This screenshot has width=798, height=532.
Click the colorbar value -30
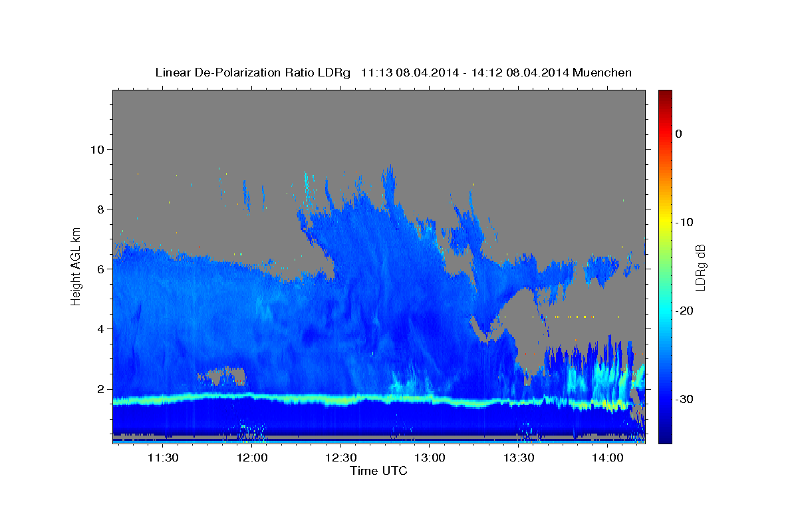click(684, 399)
